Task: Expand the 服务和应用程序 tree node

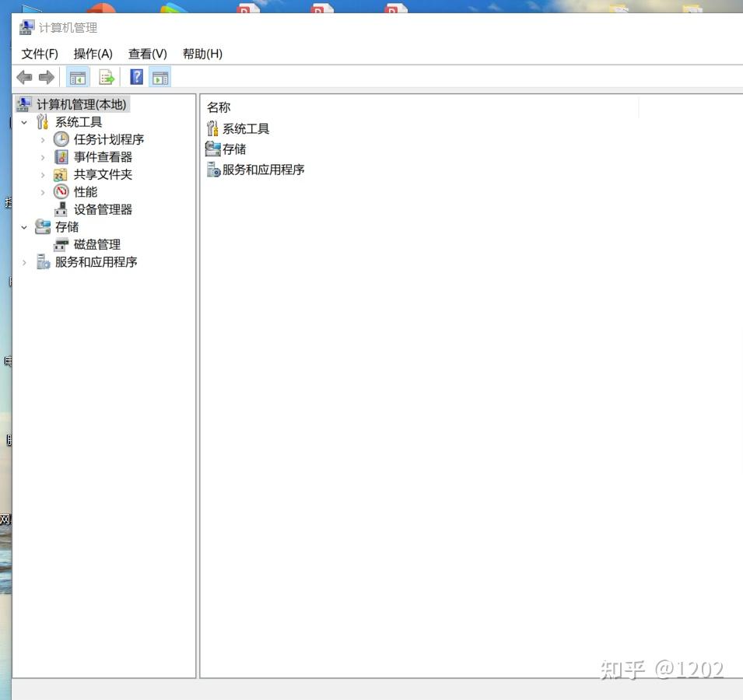Action: 23,262
